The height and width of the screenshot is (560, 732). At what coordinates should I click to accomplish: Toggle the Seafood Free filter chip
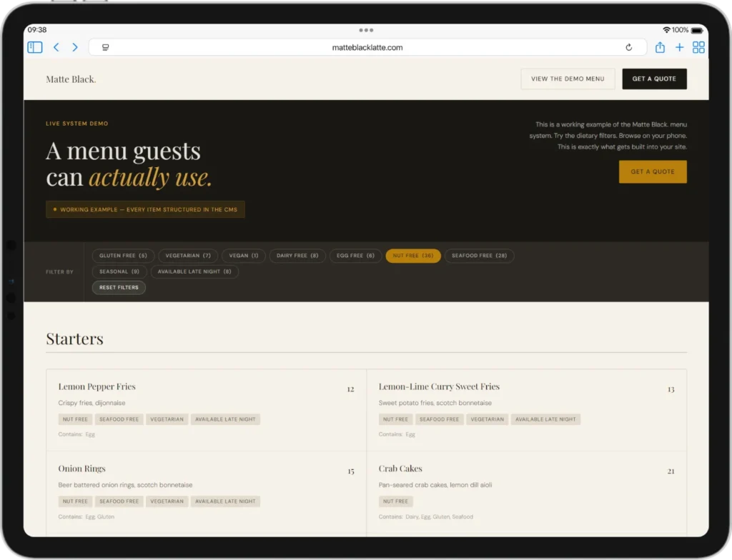[x=479, y=256]
